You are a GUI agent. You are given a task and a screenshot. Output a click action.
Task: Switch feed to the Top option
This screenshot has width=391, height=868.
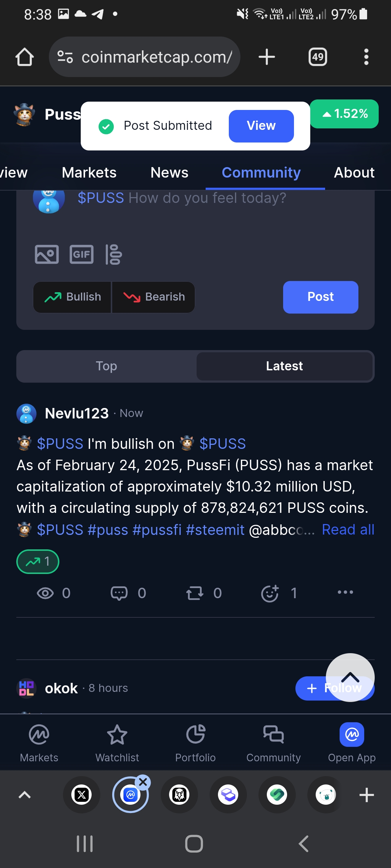[x=106, y=366]
